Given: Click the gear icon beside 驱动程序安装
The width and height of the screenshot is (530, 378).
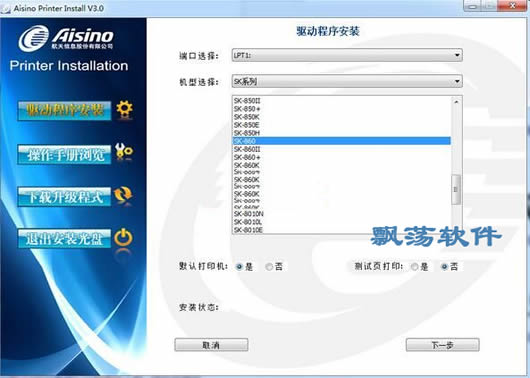Looking at the screenshot, I should coord(124,110).
